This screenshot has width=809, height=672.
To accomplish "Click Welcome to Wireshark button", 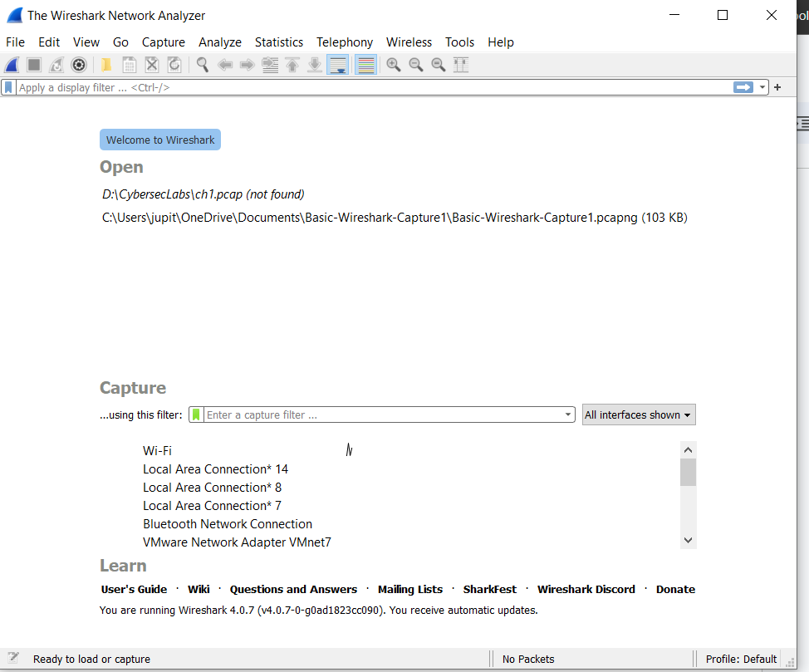I will coord(160,140).
